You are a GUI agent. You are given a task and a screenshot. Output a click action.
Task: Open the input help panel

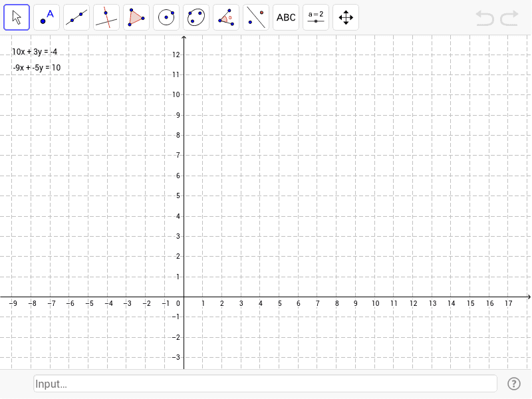(514, 383)
